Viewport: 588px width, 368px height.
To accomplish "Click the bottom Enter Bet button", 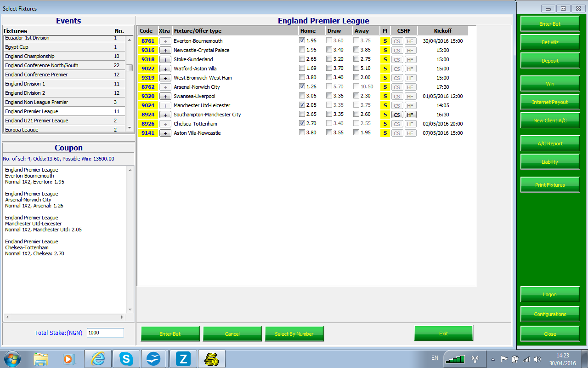I will point(170,334).
